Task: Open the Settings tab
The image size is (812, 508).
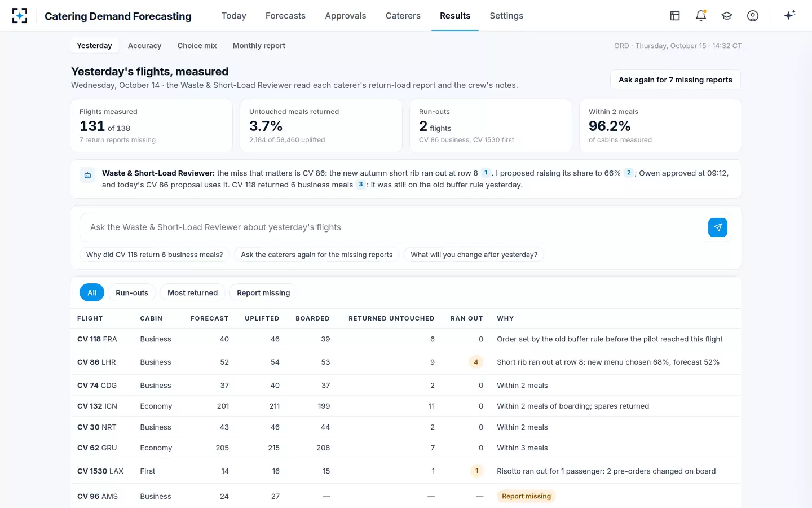Action: [x=506, y=16]
